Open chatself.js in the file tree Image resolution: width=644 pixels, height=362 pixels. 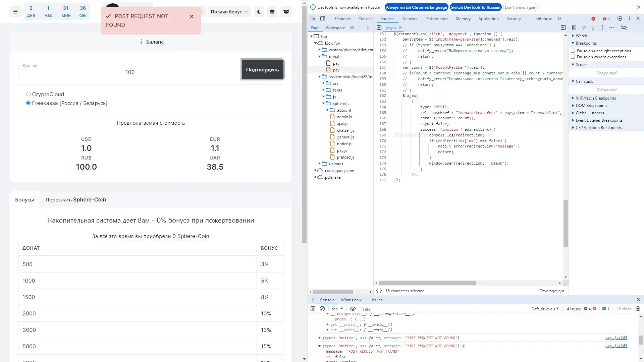click(x=345, y=130)
